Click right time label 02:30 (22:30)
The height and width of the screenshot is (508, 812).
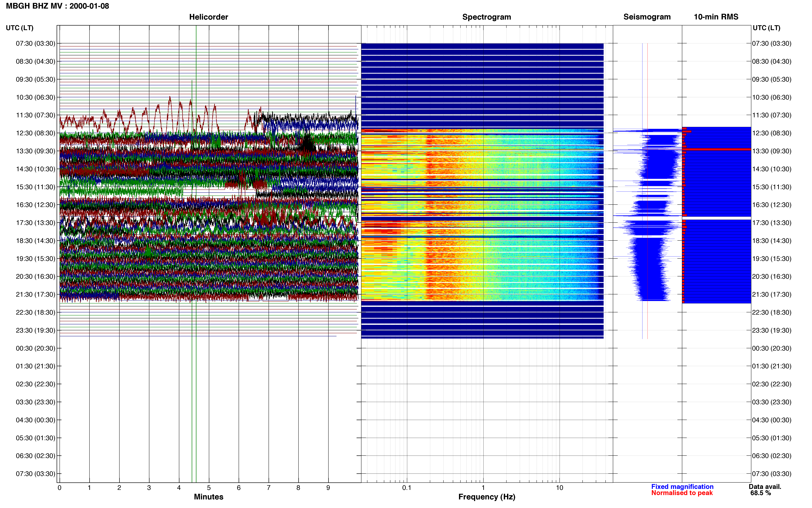coord(772,384)
